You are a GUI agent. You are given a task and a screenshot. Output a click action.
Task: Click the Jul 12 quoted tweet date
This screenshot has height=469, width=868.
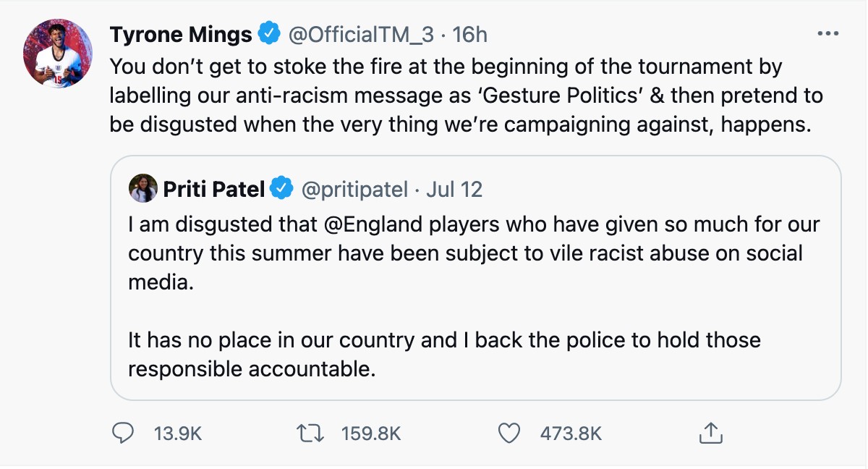(454, 190)
